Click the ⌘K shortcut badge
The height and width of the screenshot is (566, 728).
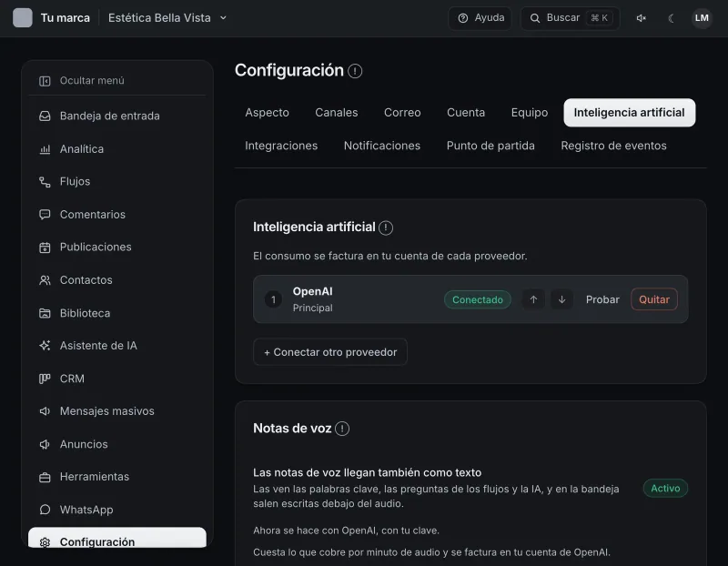599,18
